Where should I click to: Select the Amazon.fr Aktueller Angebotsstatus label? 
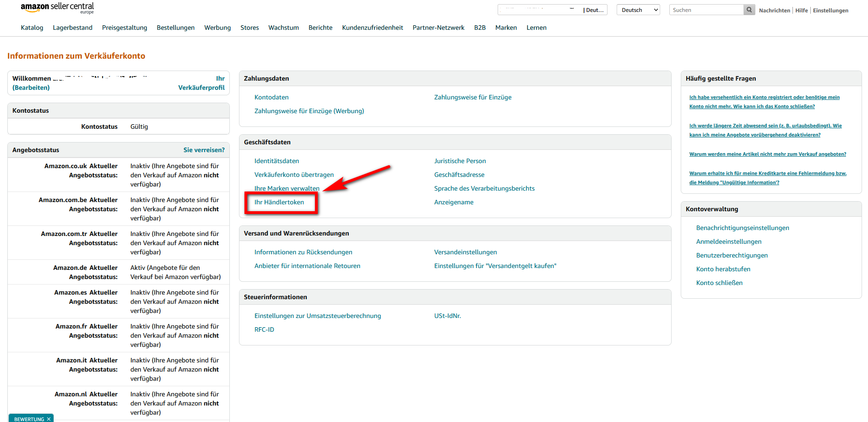(87, 331)
